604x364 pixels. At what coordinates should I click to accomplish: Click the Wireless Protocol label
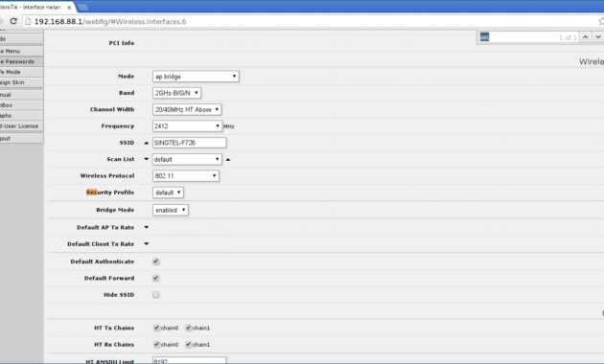pos(107,176)
